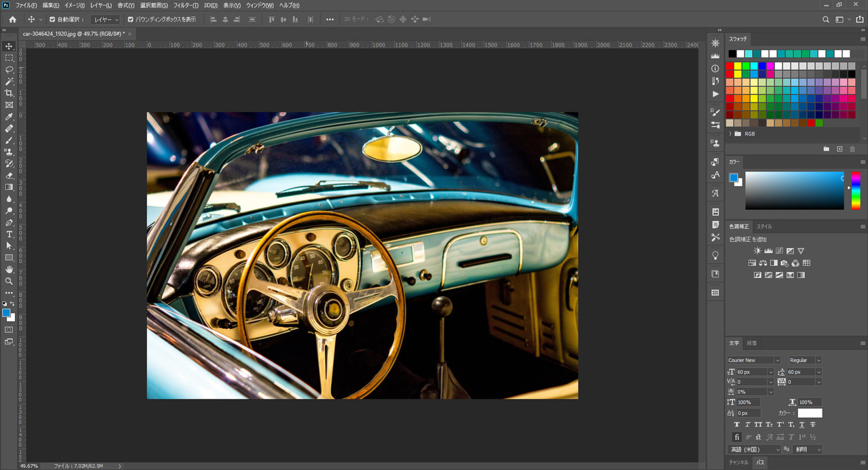Toggle standard ligatures fi button
The image size is (868, 470).
[737, 437]
